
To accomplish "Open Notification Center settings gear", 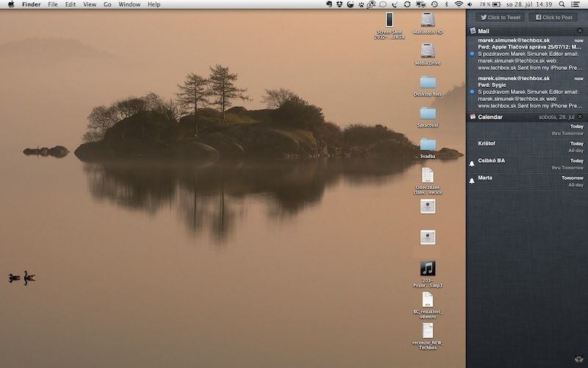I will 578,359.
